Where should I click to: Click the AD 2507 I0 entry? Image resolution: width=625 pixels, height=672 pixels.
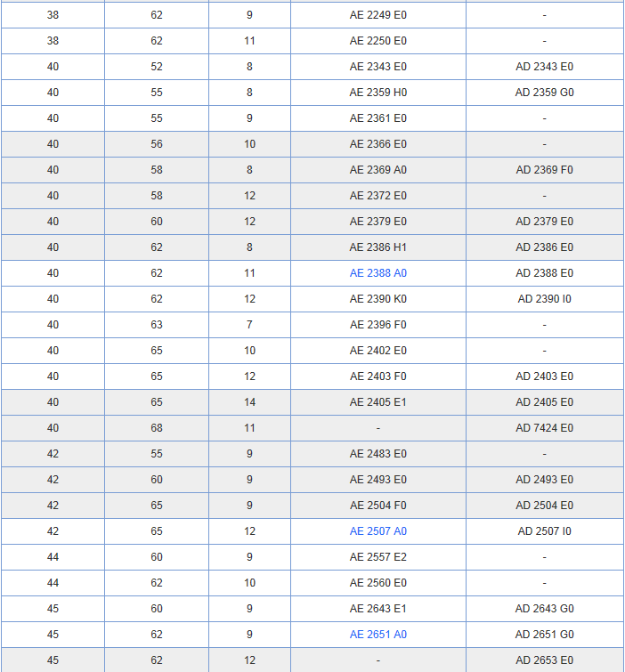544,531
